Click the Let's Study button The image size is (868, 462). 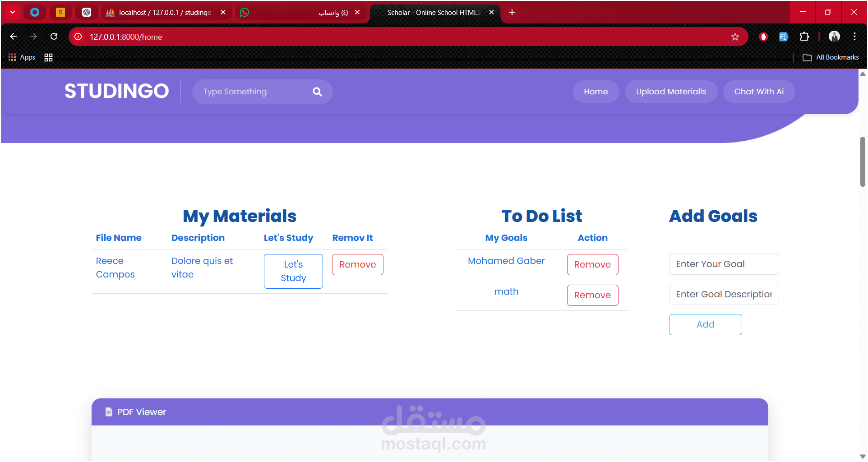[293, 271]
